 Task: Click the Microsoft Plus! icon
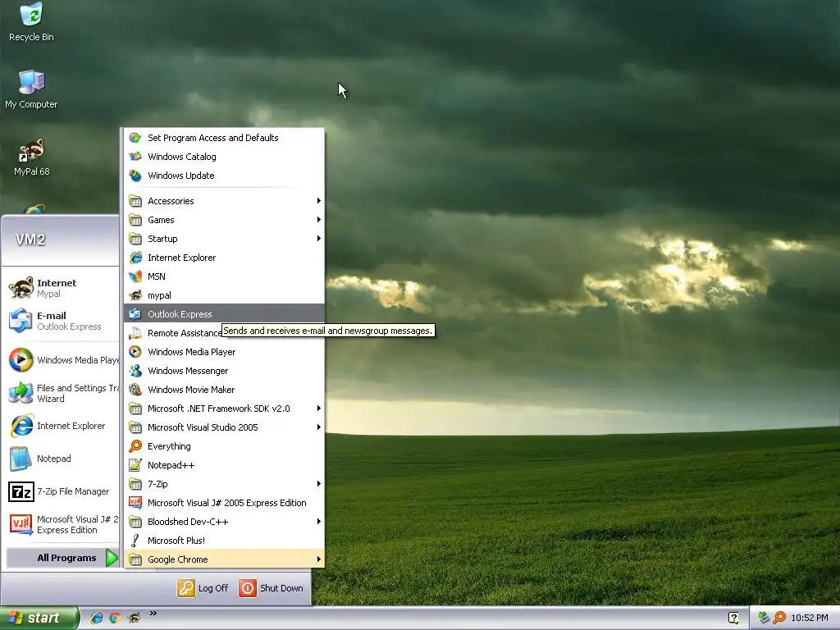pos(135,541)
